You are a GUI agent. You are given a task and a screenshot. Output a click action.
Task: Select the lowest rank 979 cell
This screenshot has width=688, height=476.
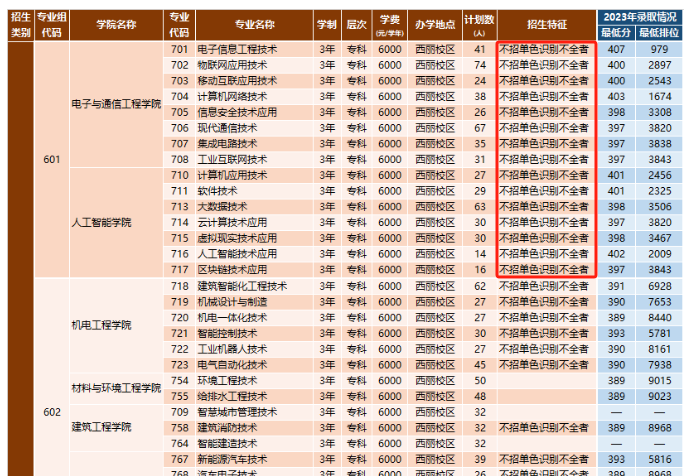click(x=659, y=50)
